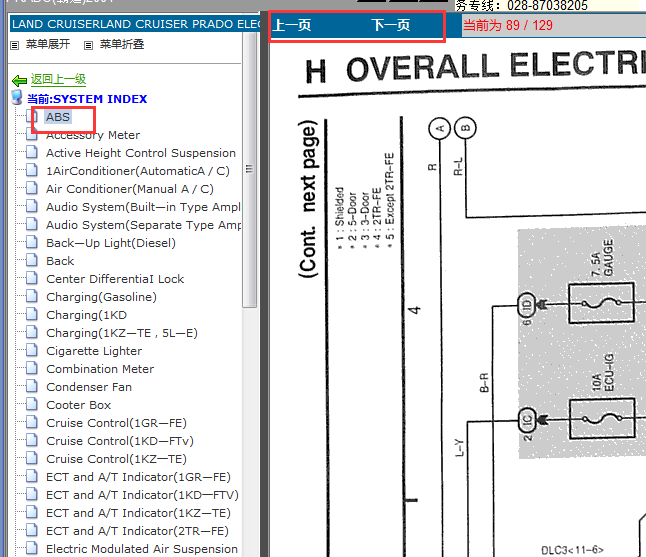Click the page icon beside Cruise Control(1KZ-TE)
646x557 pixels.
tap(32, 458)
